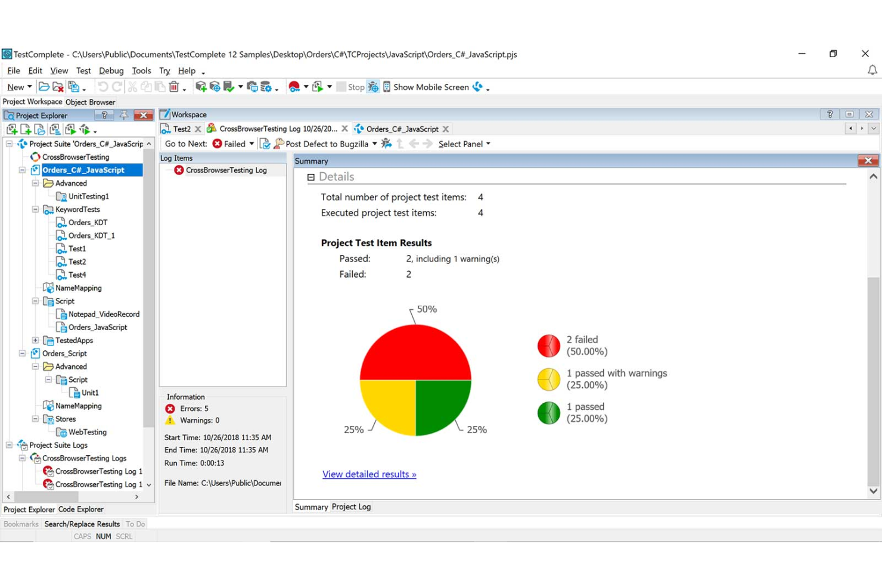
Task: Open the Select Panel dropdown
Action: pyautogui.click(x=464, y=144)
